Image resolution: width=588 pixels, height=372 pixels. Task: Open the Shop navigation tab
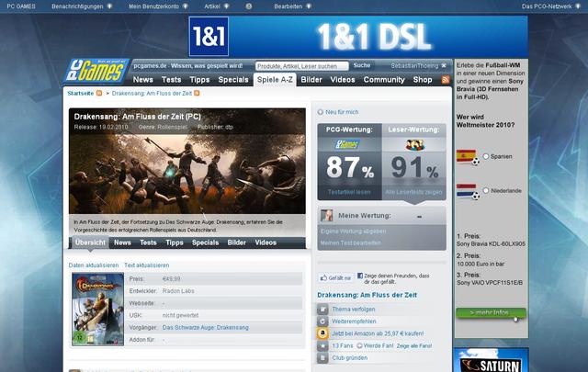(x=423, y=80)
